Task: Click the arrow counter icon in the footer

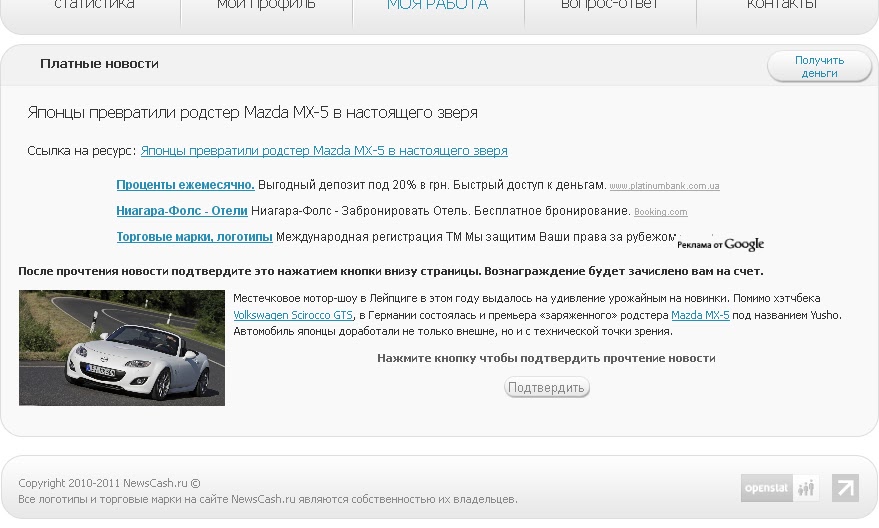Action: pos(845,488)
